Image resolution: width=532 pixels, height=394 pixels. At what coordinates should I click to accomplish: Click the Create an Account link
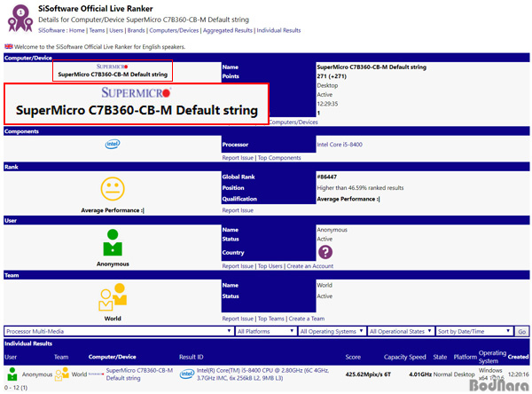pyautogui.click(x=310, y=266)
